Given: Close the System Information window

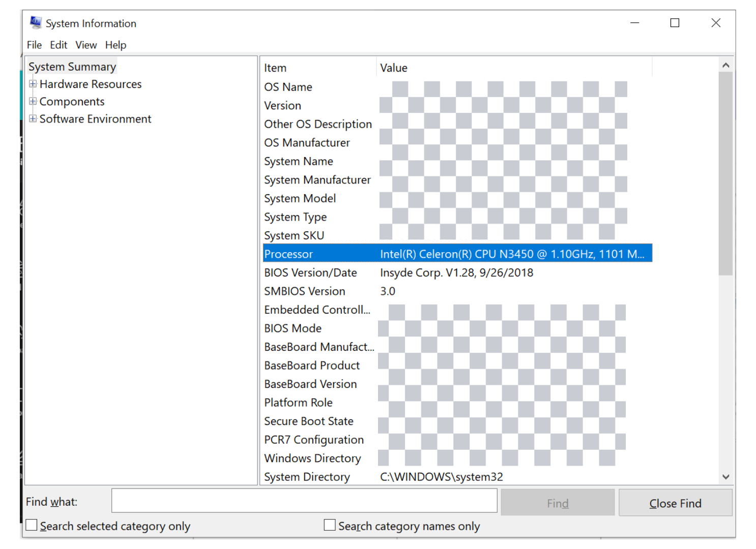Looking at the screenshot, I should coord(716,23).
